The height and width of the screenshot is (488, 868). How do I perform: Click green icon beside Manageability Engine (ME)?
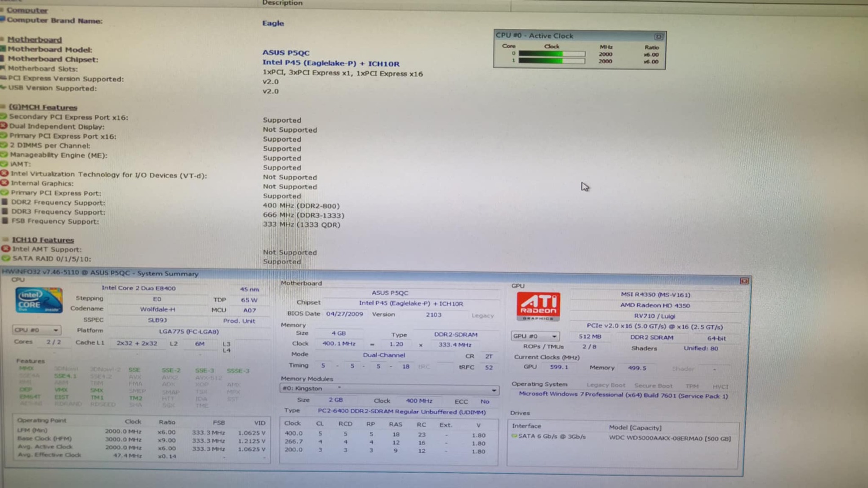[4, 155]
